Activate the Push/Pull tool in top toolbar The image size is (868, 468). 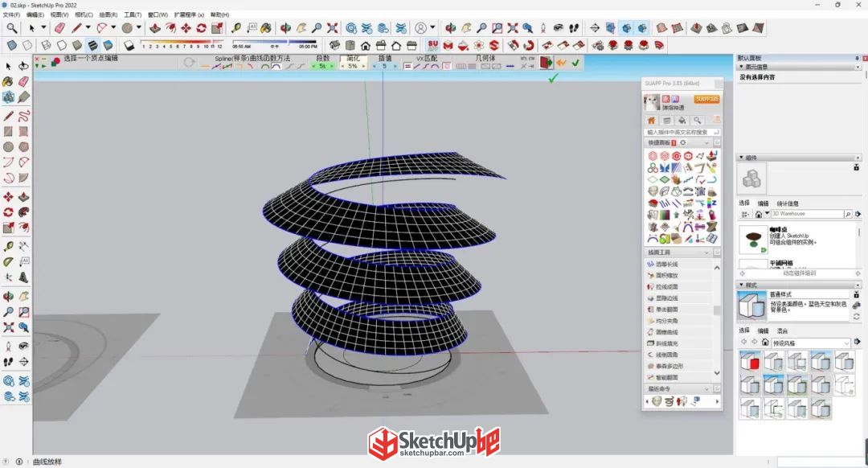pos(156,27)
